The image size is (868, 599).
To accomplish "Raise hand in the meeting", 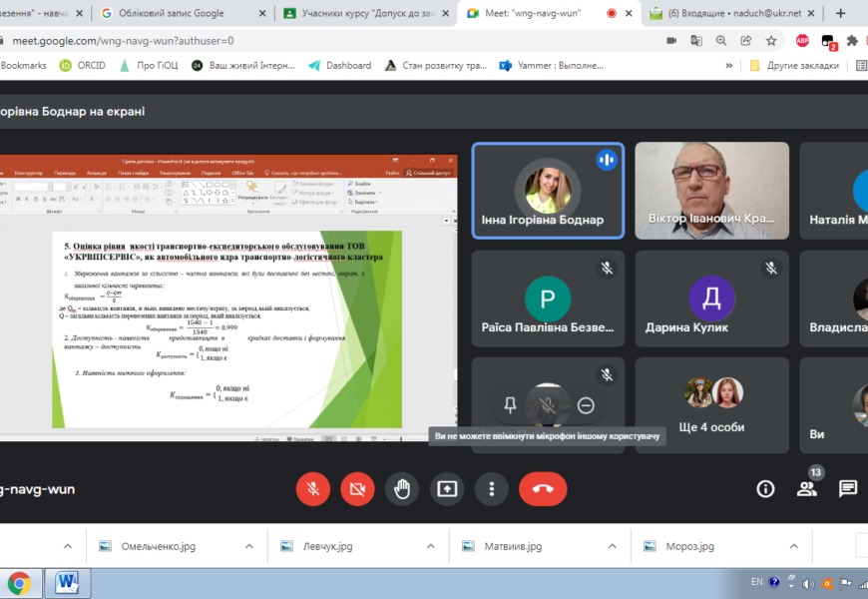I will point(402,488).
